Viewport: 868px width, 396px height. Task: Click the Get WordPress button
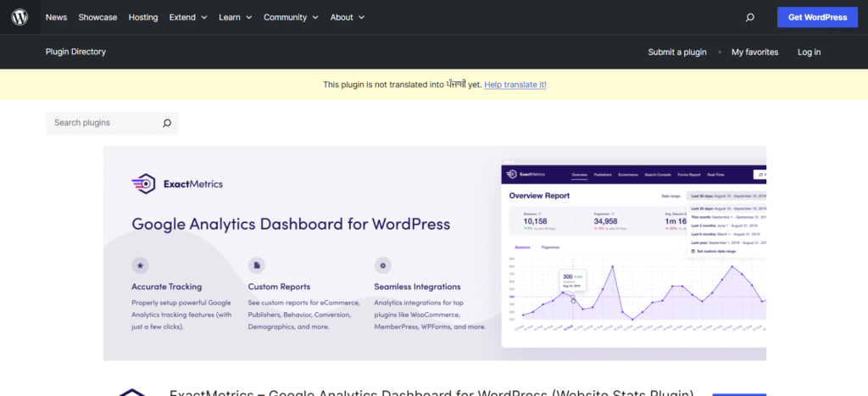[818, 17]
